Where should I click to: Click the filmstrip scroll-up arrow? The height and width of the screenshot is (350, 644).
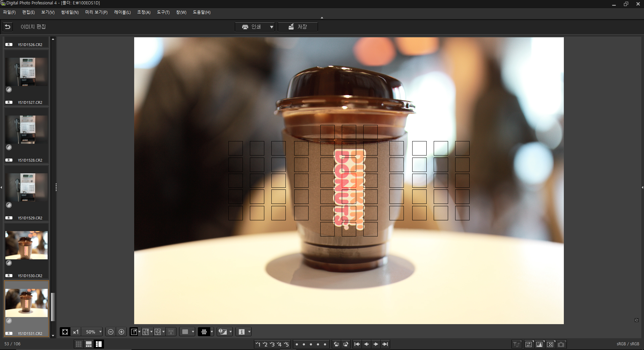coord(53,39)
